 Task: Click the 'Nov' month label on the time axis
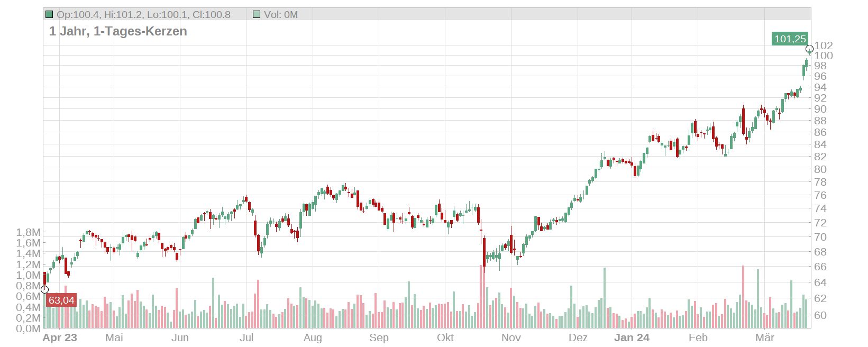[511, 338]
